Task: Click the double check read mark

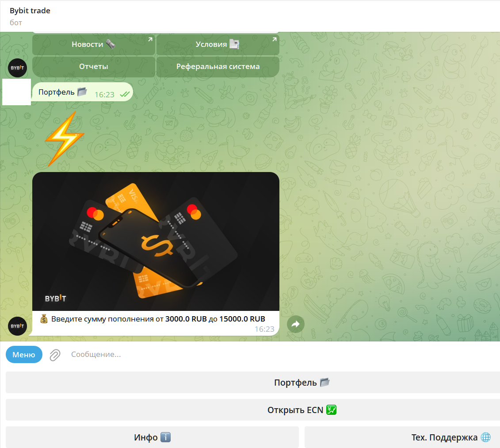Action: (124, 95)
